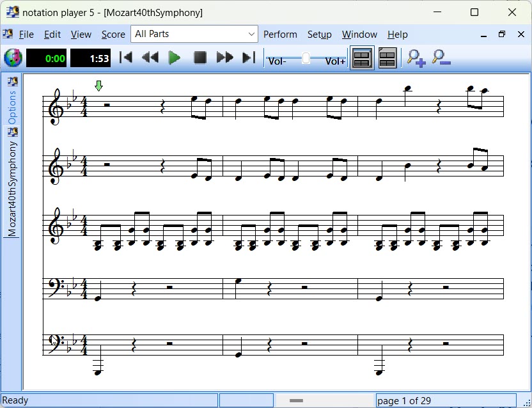The height and width of the screenshot is (408, 532).
Task: Click the Play button to start playback
Action: (x=175, y=57)
